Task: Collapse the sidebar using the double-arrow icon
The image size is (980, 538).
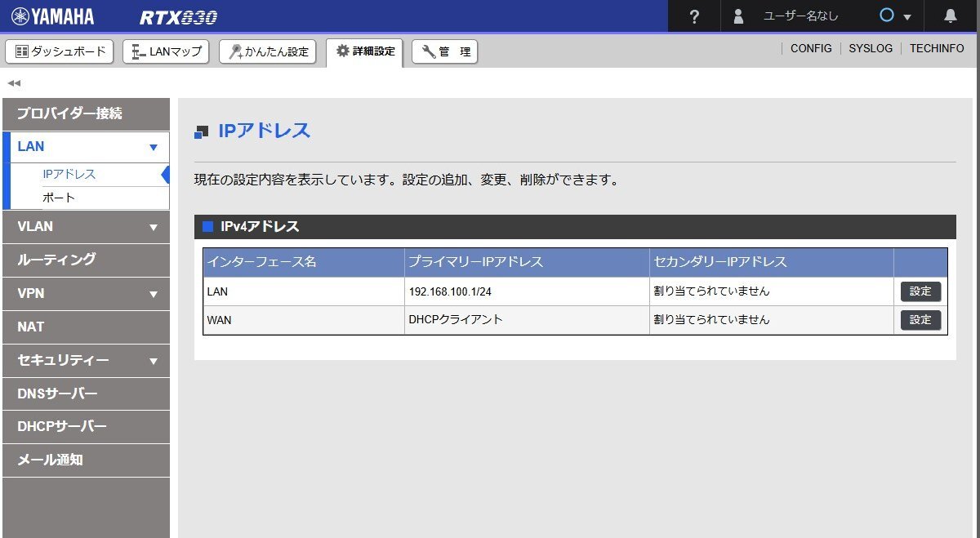Action: [x=12, y=82]
